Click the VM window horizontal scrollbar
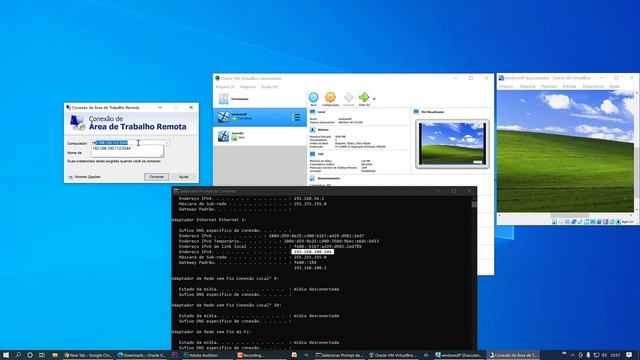This screenshot has height=360, width=640. click(x=565, y=215)
